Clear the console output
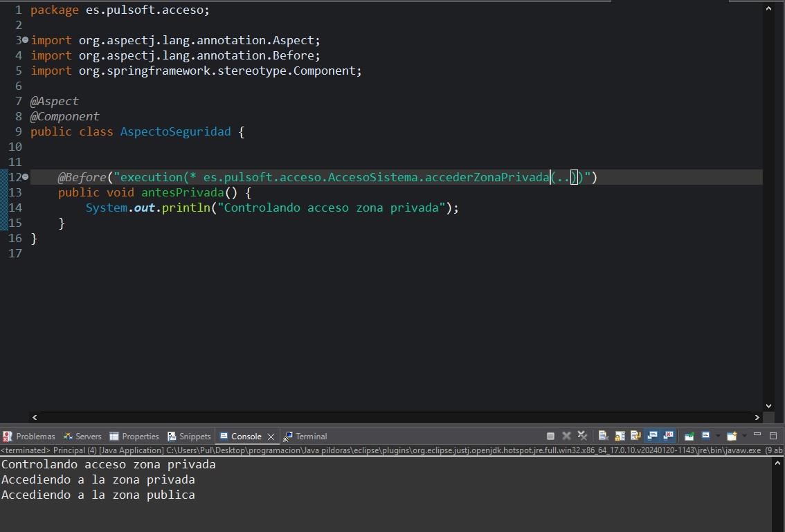The height and width of the screenshot is (532, 785). pyautogui.click(x=603, y=437)
